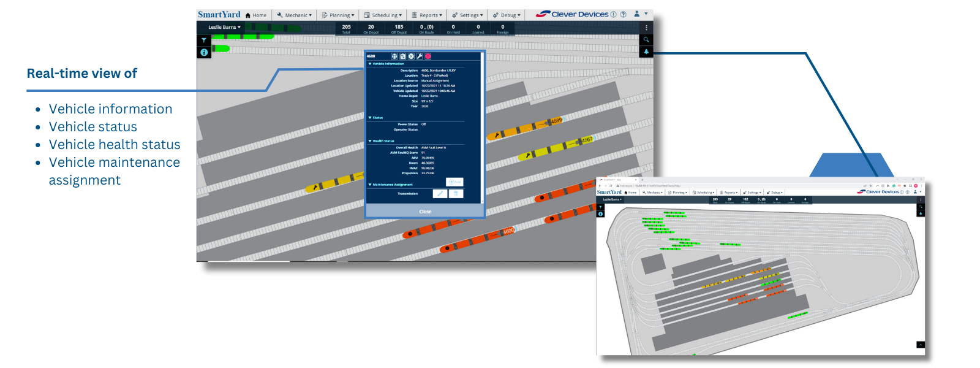Click the Close button of the vehicle popup
980x368 pixels.
click(425, 212)
